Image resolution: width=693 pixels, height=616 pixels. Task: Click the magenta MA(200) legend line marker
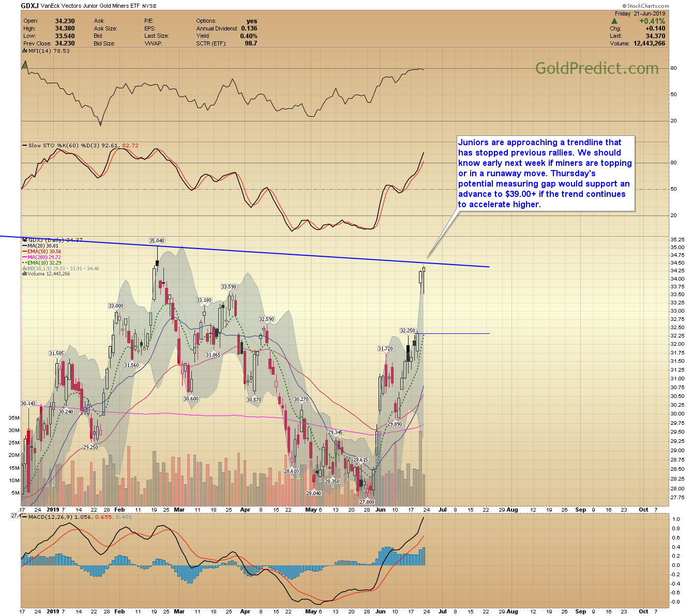tap(24, 257)
